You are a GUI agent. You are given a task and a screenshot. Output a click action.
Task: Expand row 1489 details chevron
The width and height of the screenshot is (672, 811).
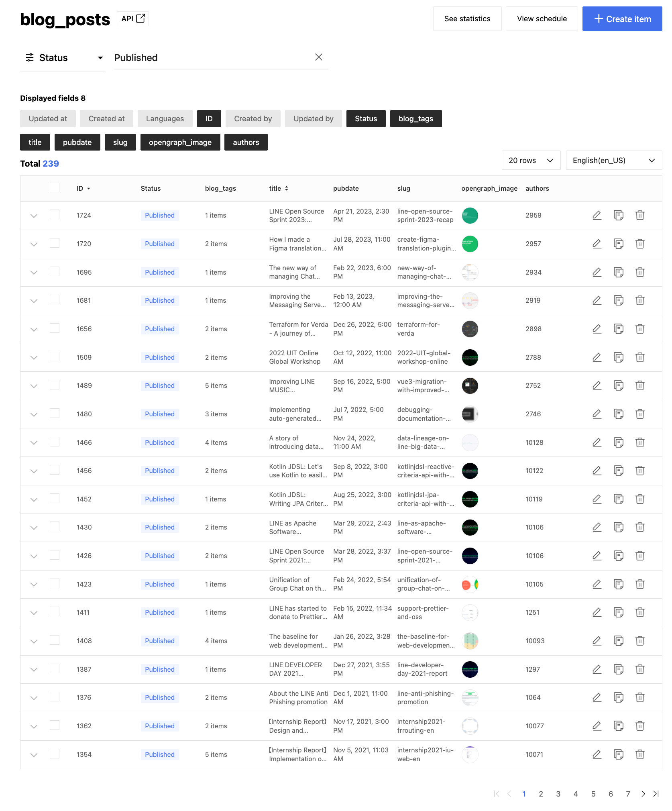coord(34,386)
